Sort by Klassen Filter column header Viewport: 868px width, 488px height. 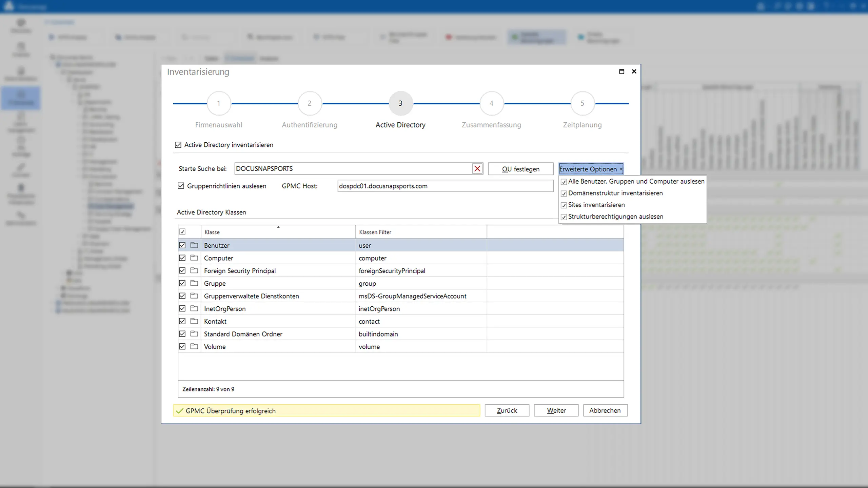point(421,232)
